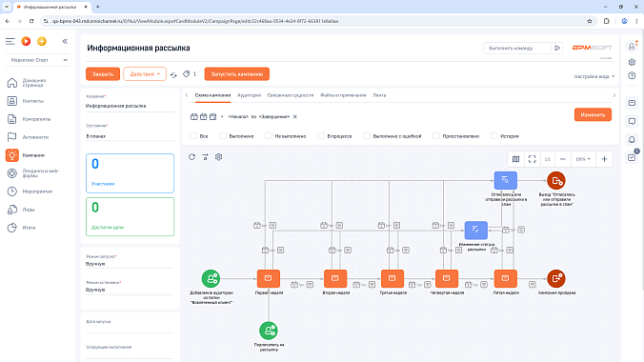644x362 pixels.
Task: Toggle the diagram minimap
Action: point(515,159)
